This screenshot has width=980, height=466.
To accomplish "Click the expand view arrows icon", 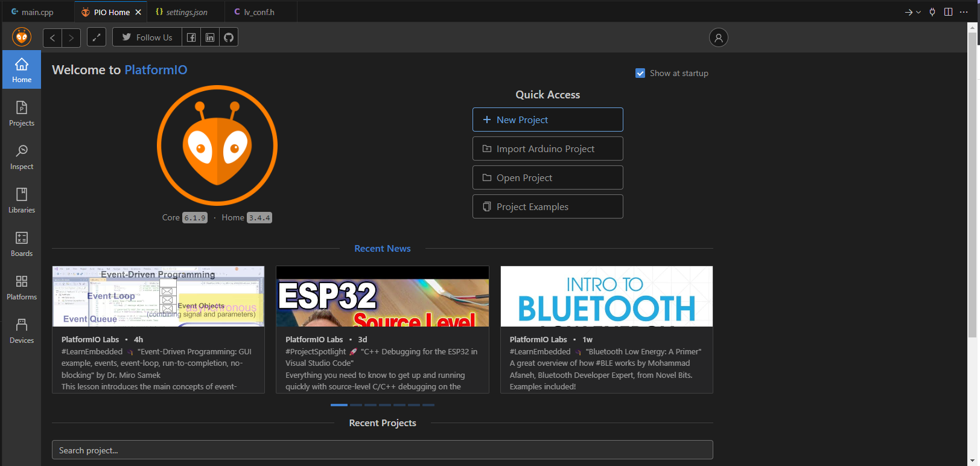I will pyautogui.click(x=97, y=37).
